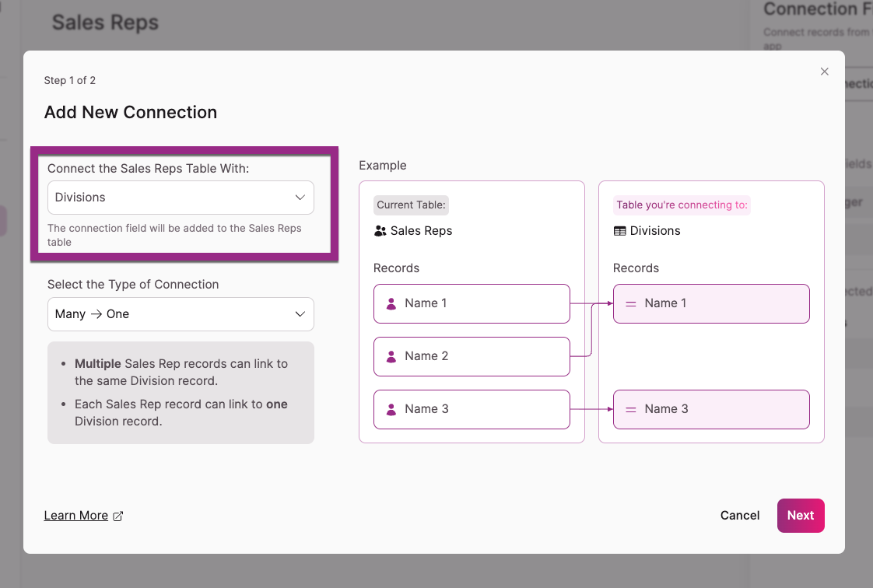Click the external link icon beside Learn More
Viewport: 873px width, 588px height.
tap(118, 516)
